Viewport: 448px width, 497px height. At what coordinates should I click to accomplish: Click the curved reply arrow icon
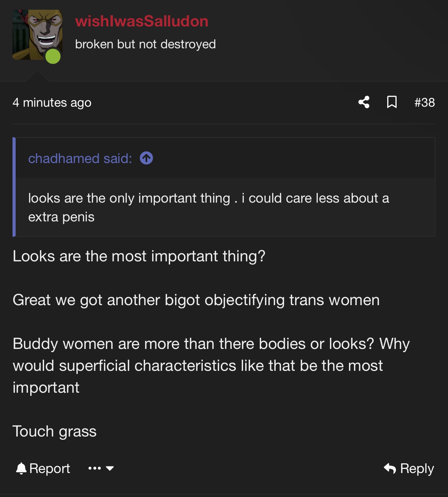[x=390, y=469]
